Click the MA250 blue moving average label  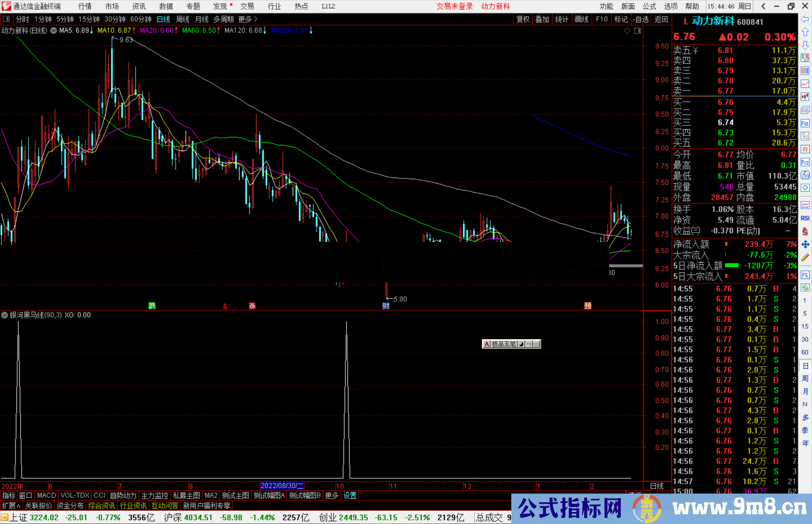289,30
